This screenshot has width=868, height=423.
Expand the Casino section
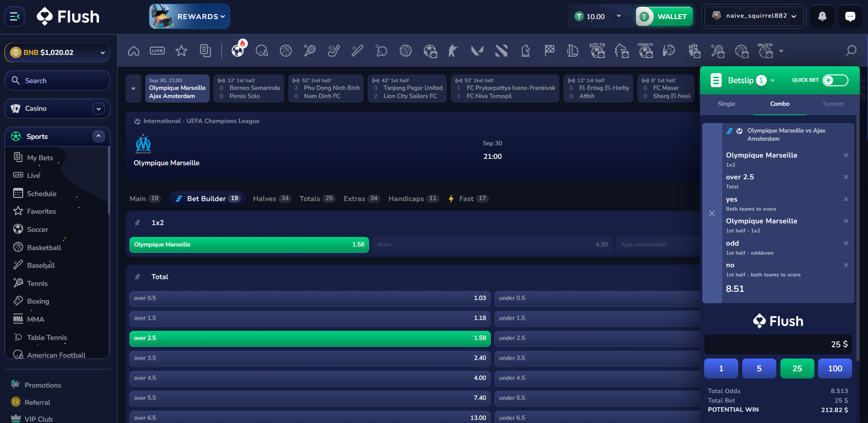pos(99,108)
